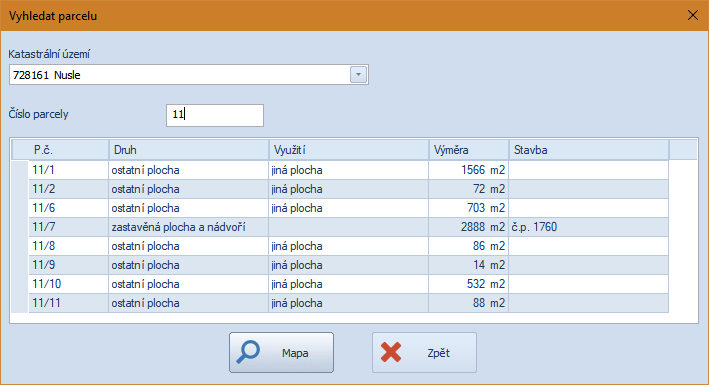The width and height of the screenshot is (709, 385).
Task: Sort by the Výměra column header
Action: (x=468, y=150)
